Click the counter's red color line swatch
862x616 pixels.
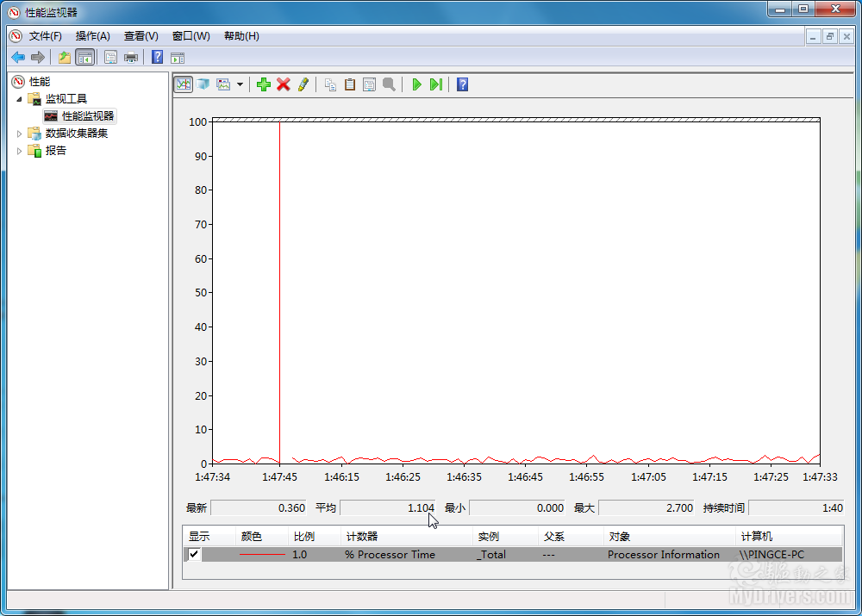(262, 555)
